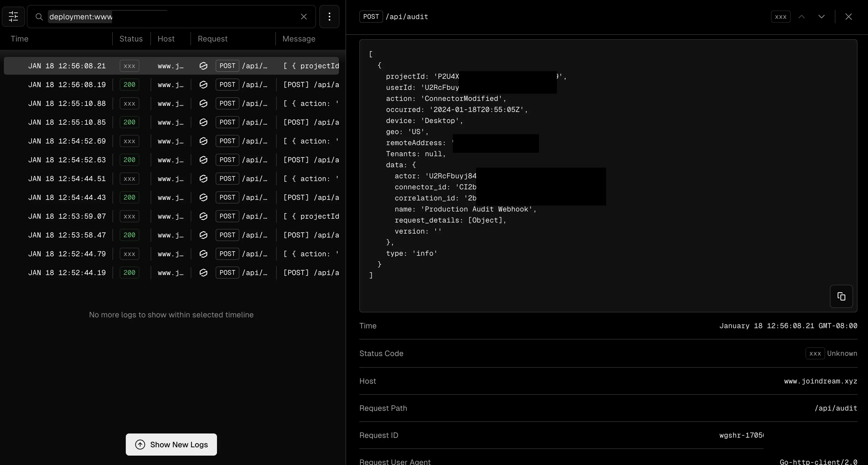The height and width of the screenshot is (465, 868).
Task: Click the downward navigation arrow in detail panel
Action: pos(822,17)
